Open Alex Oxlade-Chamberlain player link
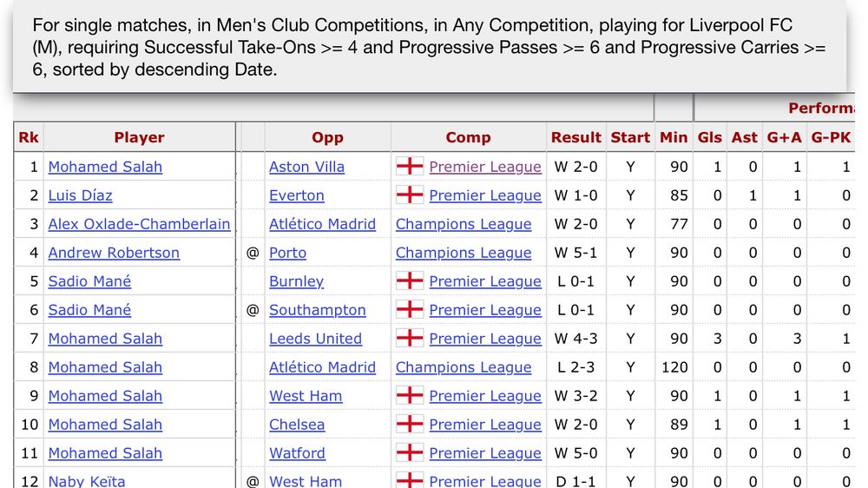 (139, 224)
